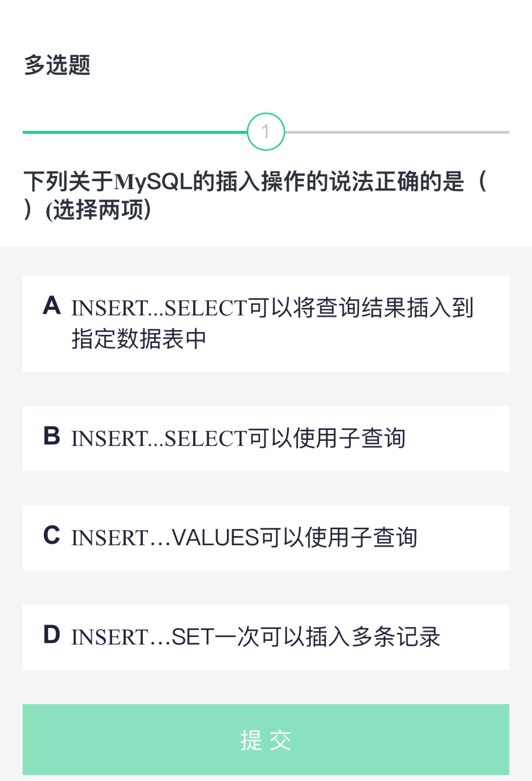
Task: Click the green completed progress bar segment
Action: click(135, 132)
